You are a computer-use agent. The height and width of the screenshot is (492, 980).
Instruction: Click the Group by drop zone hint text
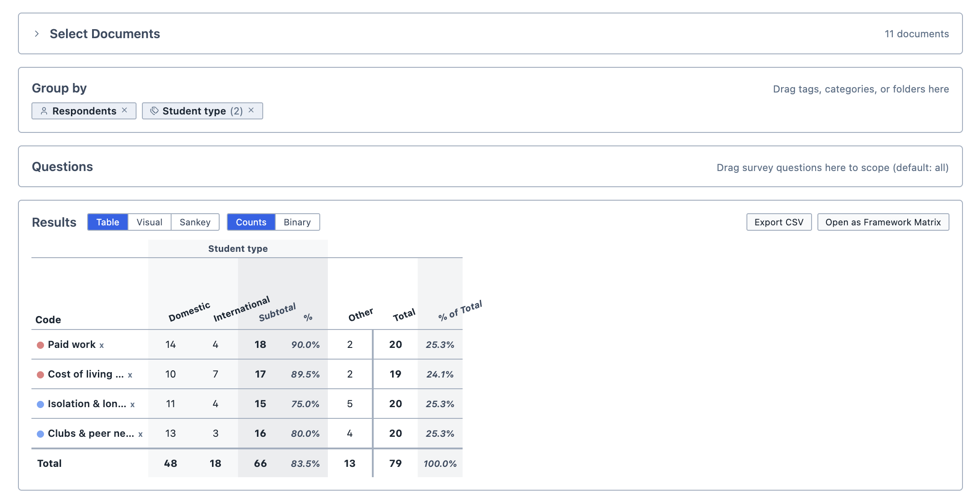pos(861,89)
